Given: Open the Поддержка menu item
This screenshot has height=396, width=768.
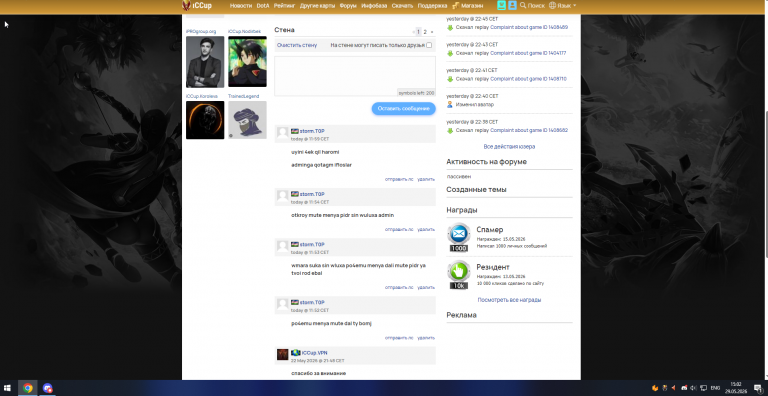Looking at the screenshot, I should point(432,5).
